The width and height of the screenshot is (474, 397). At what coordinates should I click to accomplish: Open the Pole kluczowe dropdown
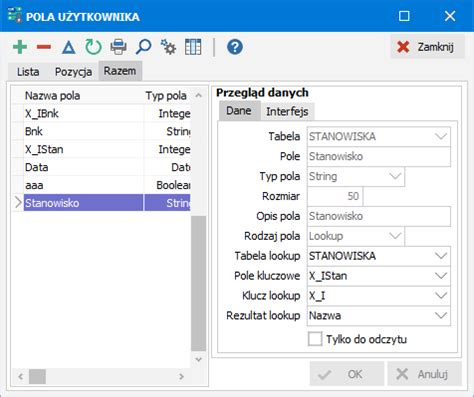click(441, 276)
